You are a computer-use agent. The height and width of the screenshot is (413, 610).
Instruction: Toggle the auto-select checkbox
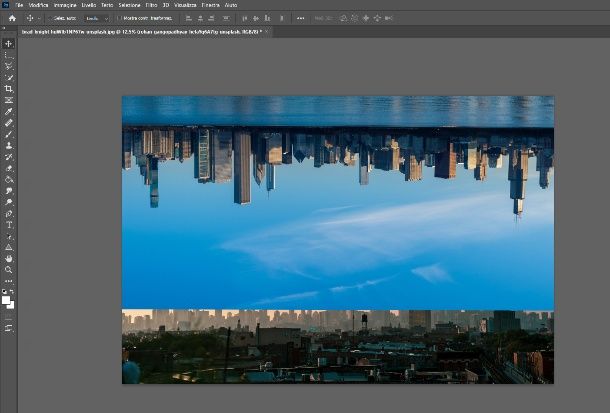[50, 18]
